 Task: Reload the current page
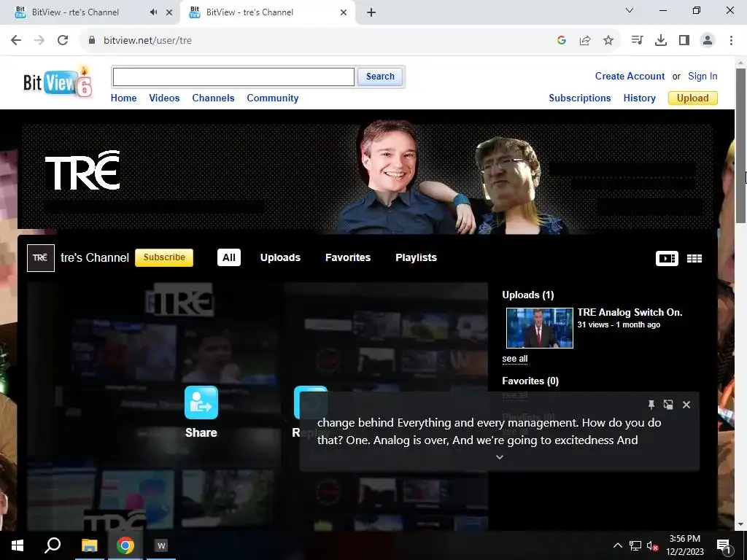pyautogui.click(x=63, y=40)
